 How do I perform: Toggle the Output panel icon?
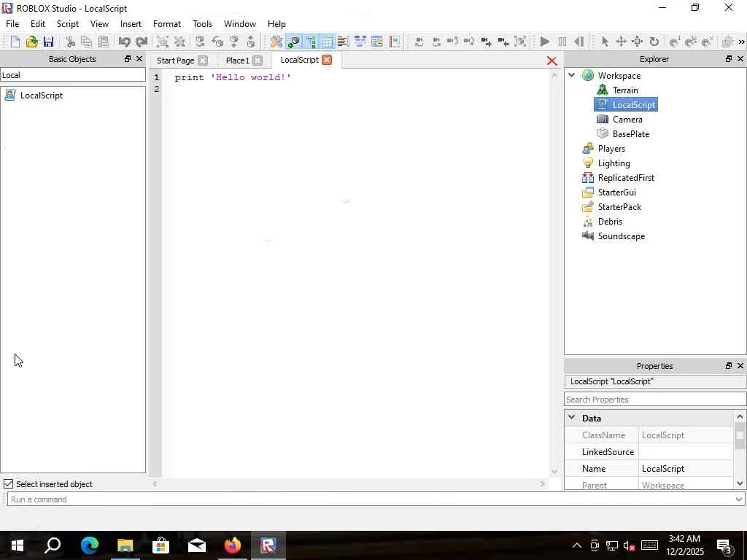point(343,42)
